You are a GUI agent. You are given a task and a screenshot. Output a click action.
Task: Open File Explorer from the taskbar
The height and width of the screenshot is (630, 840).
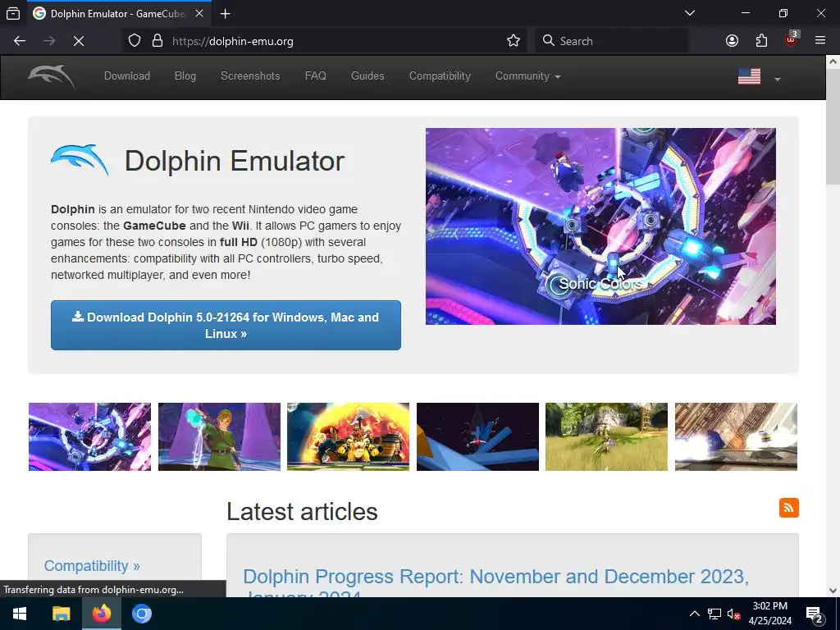[61, 614]
